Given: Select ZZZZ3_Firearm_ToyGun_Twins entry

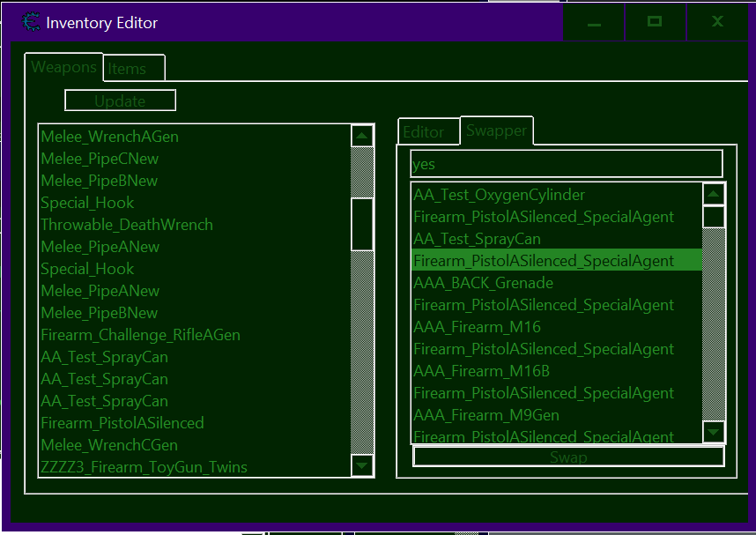Looking at the screenshot, I should pyautogui.click(x=144, y=467).
